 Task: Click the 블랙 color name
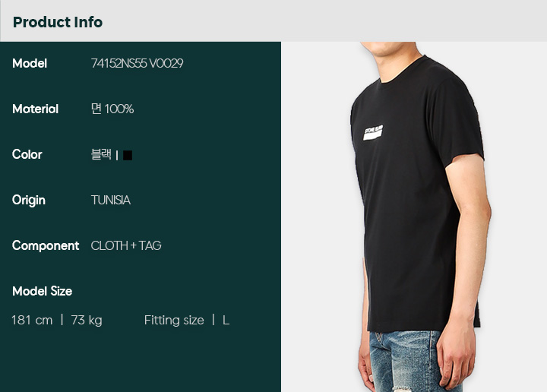(101, 154)
